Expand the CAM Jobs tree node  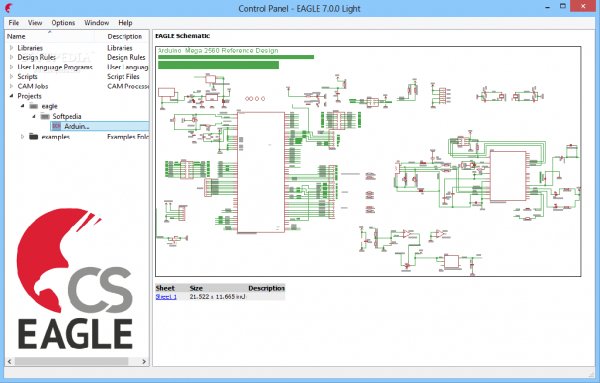pyautogui.click(x=11, y=86)
